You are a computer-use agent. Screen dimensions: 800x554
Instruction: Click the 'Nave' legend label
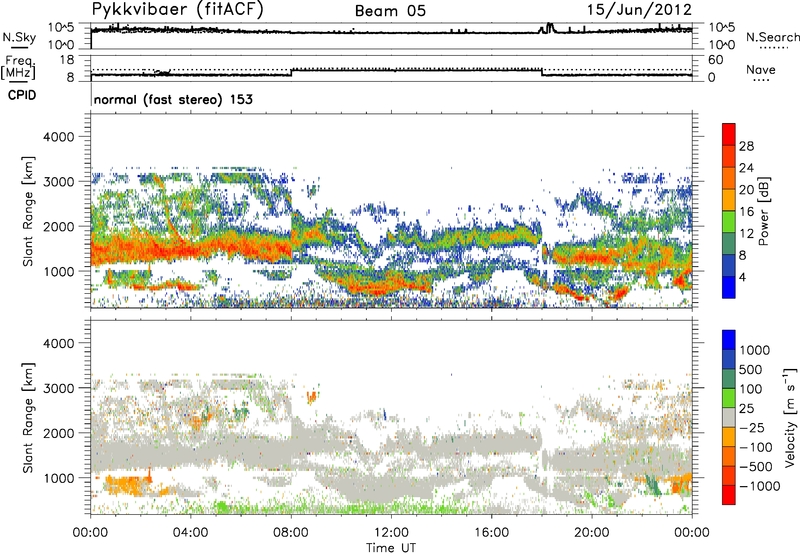point(761,69)
